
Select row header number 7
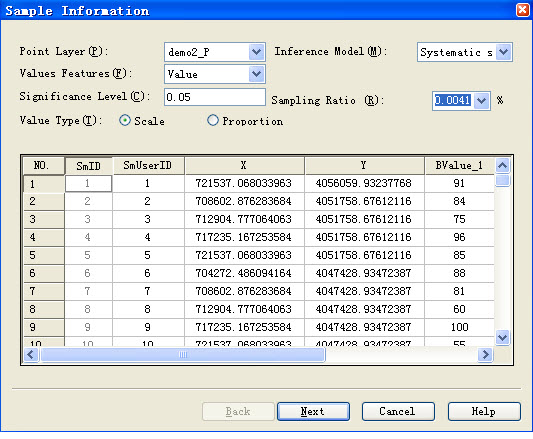pos(44,291)
